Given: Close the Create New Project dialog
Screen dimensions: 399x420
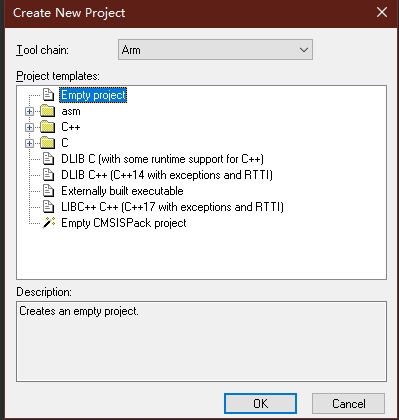Looking at the screenshot, I should pyautogui.click(x=382, y=13).
